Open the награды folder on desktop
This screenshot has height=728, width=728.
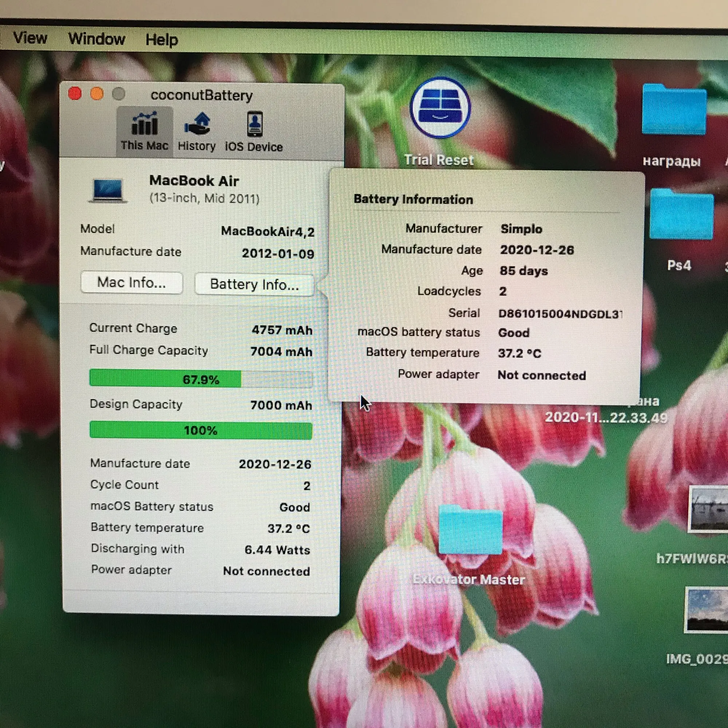[674, 110]
